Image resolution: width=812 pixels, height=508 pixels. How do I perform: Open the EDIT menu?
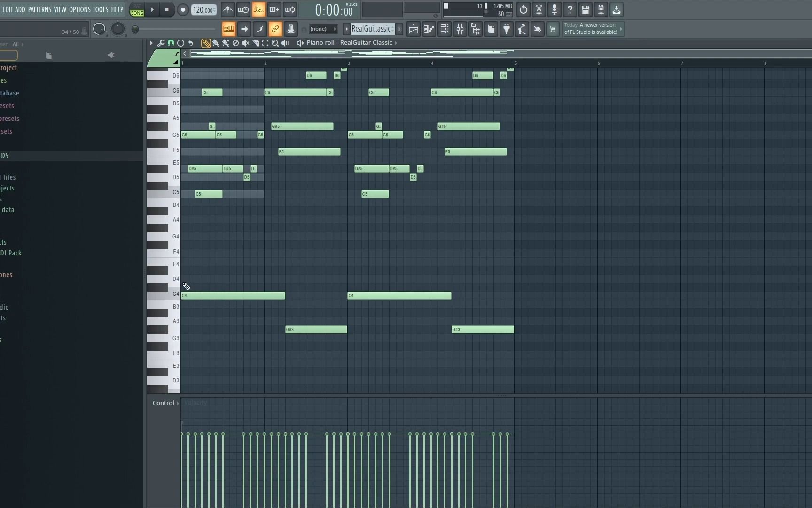(8, 9)
